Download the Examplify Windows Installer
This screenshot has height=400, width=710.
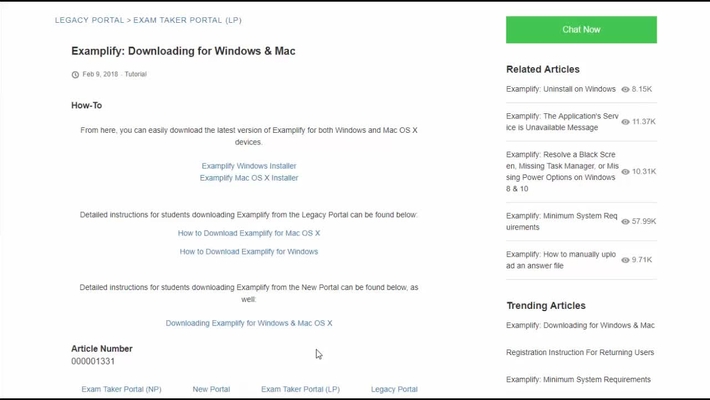(x=249, y=166)
